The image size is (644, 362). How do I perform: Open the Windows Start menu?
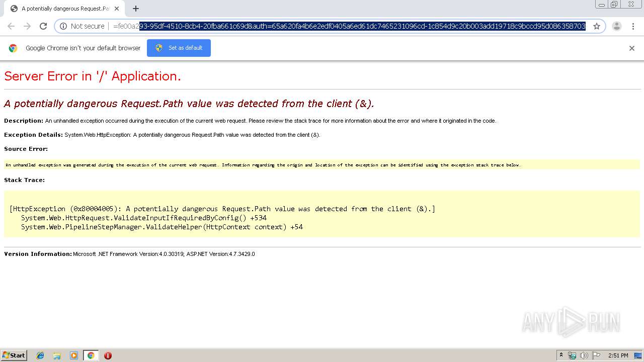[14, 355]
